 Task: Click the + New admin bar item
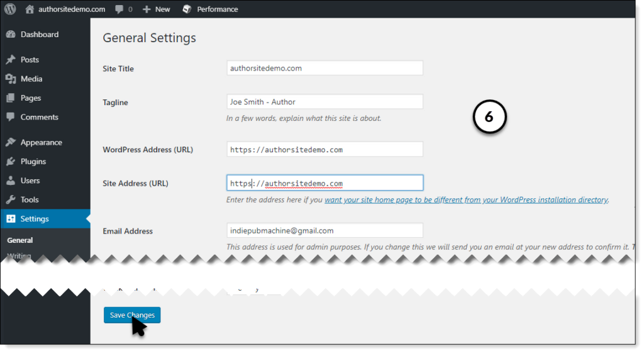click(x=157, y=9)
